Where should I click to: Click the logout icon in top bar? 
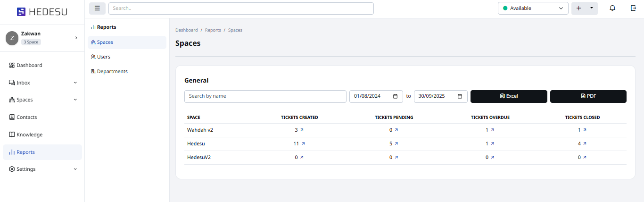[x=633, y=8]
